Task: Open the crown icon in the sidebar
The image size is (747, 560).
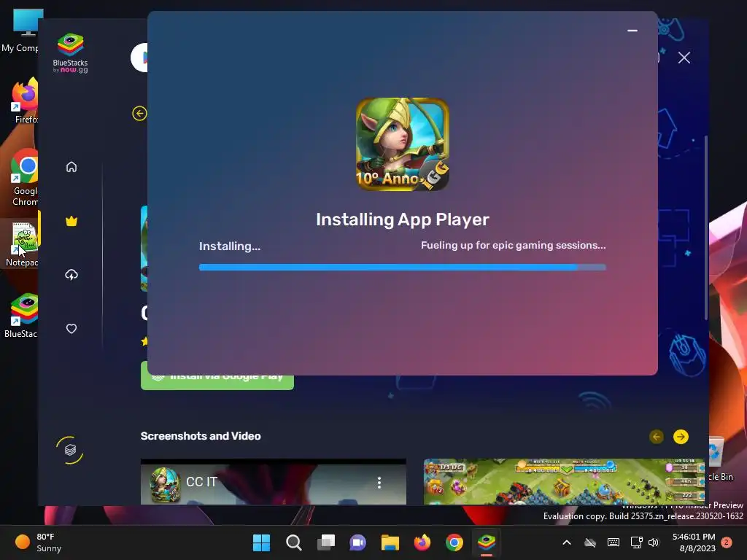Action: [x=71, y=221]
